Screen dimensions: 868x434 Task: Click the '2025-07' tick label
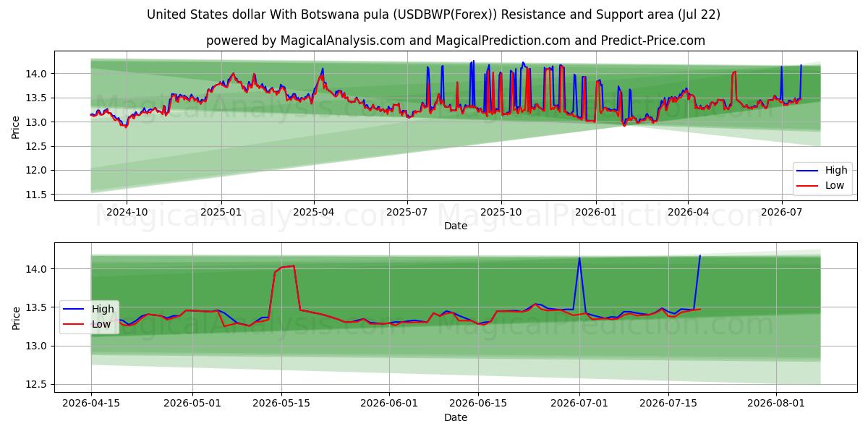point(407,212)
